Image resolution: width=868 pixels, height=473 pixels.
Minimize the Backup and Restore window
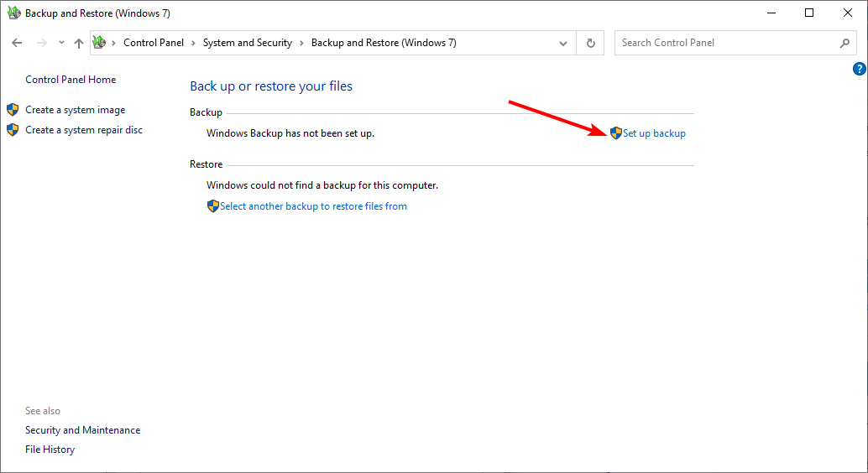click(x=771, y=13)
